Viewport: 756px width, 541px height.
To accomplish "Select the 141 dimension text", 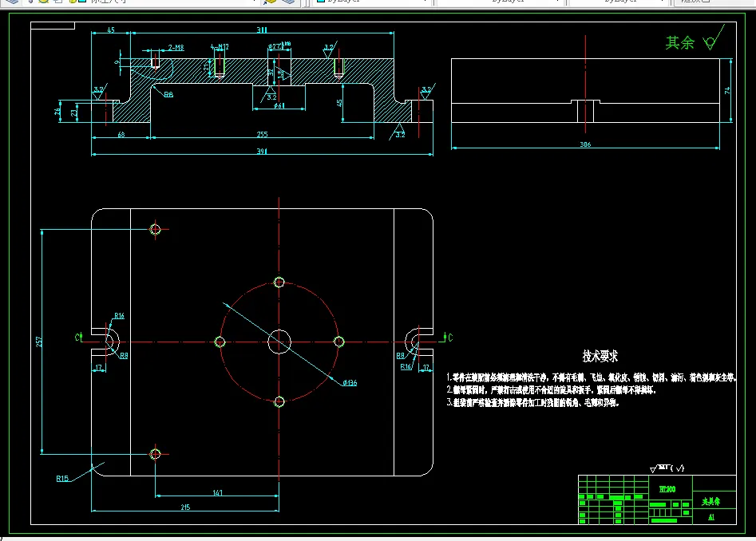I will click(217, 493).
